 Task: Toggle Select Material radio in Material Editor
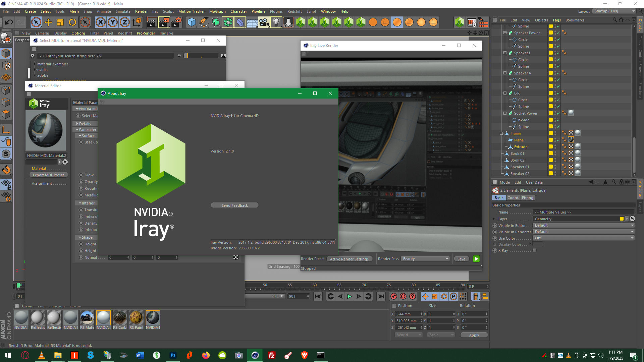point(78,116)
